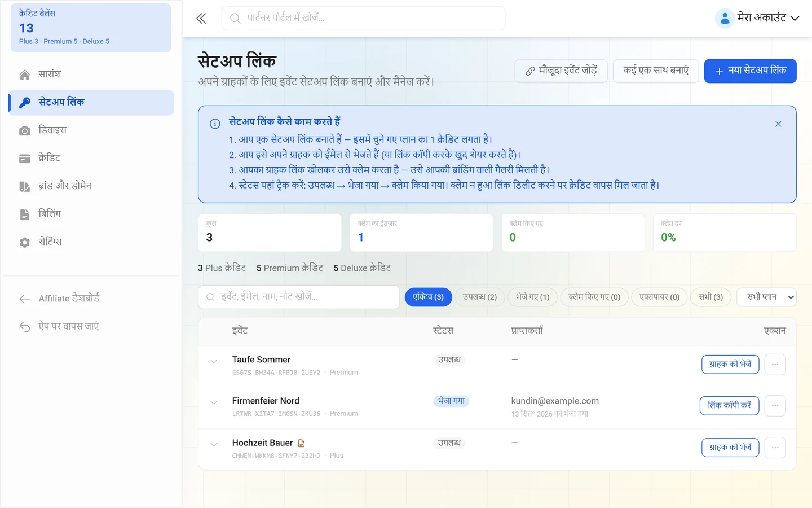Click the left arrow icon beside Affiliate डैशबोर्ड

[25, 299]
